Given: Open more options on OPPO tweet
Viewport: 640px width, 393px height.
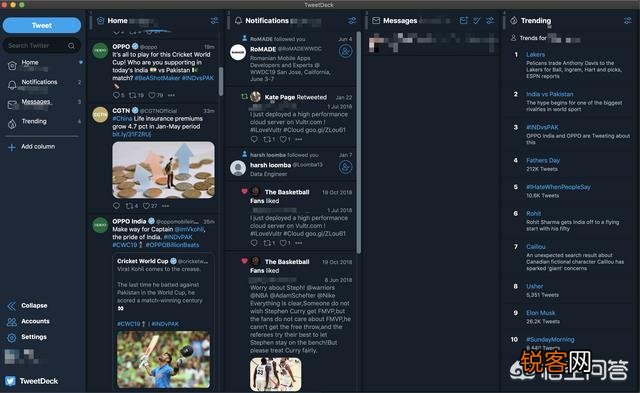Looking at the screenshot, I should click(171, 95).
